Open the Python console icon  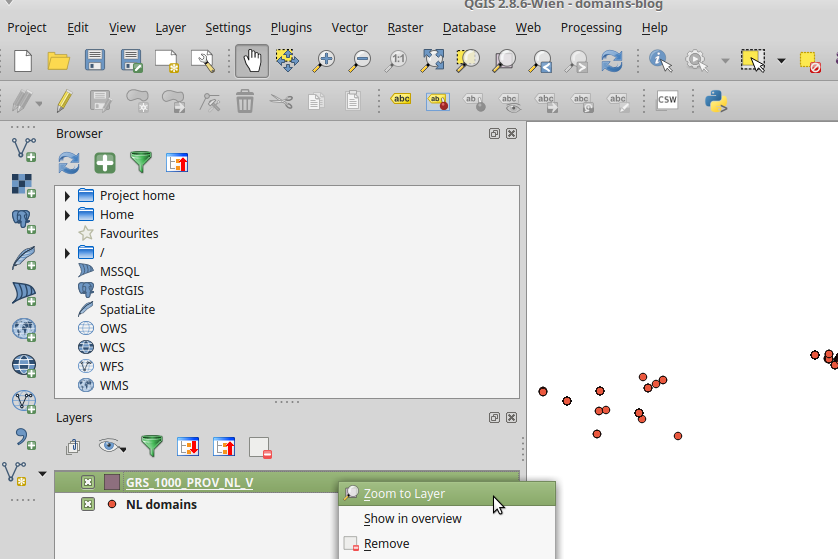point(715,100)
